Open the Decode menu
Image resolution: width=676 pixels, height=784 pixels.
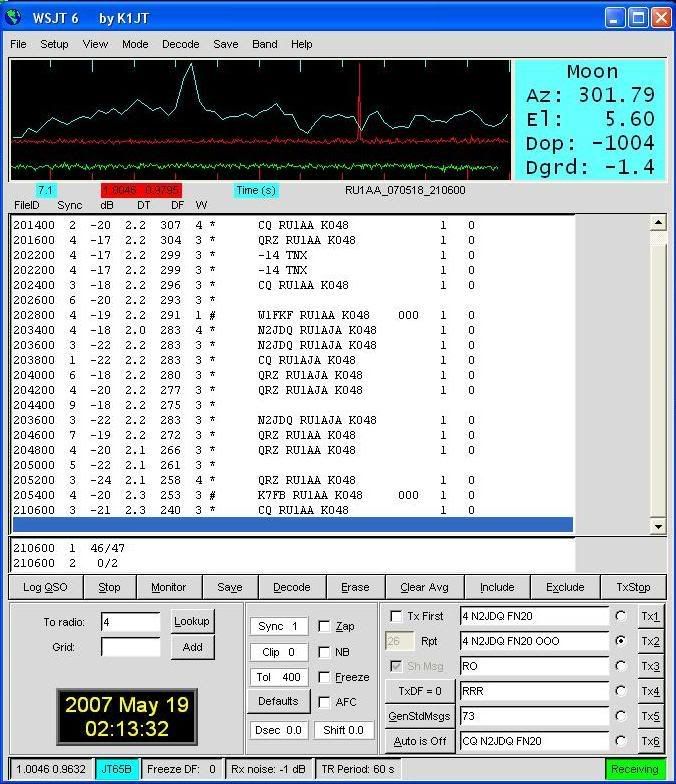(x=180, y=44)
